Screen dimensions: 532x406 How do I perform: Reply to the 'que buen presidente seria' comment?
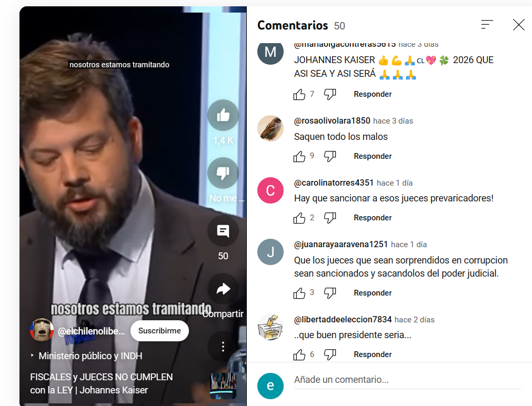click(373, 354)
